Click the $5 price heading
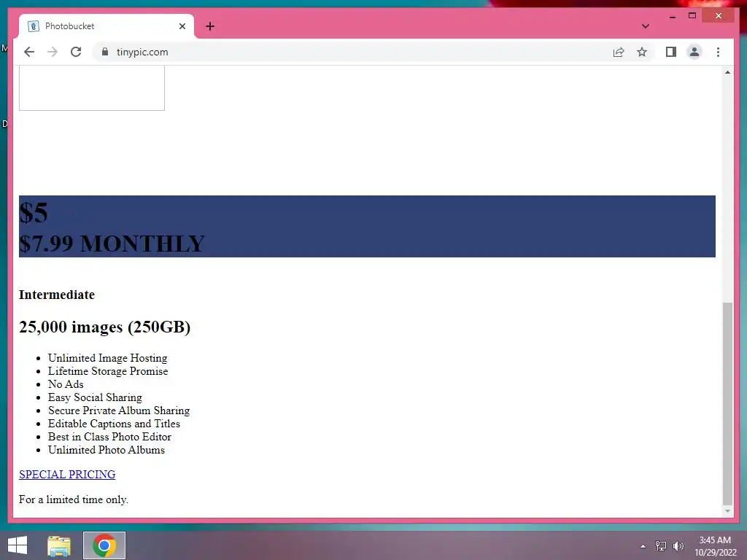Viewport: 747px width, 560px height. tap(34, 212)
